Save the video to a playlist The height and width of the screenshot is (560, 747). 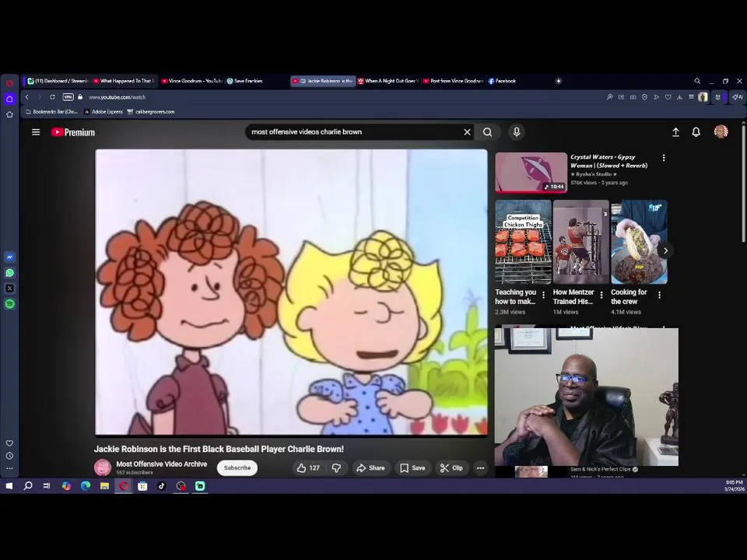412,468
